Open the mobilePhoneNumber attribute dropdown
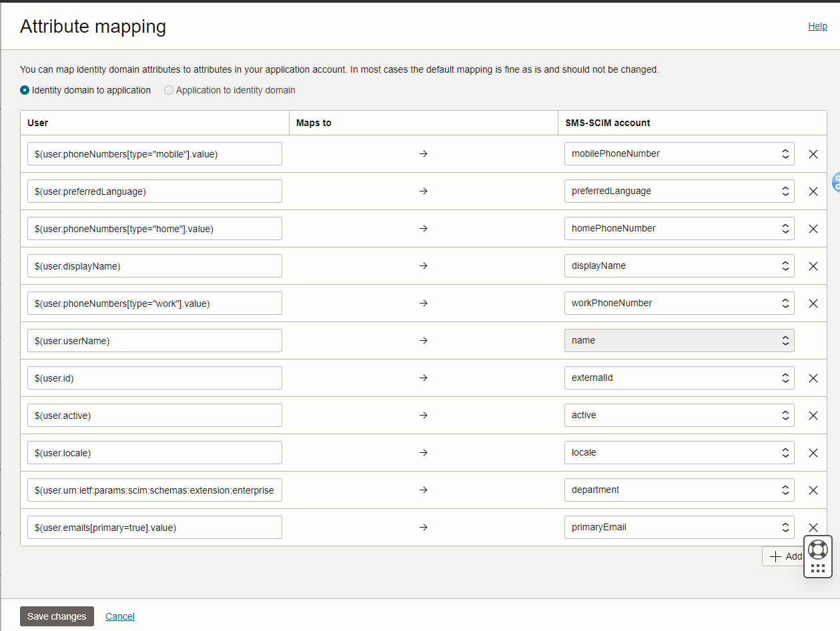Screen dimensions: 840x631 pyautogui.click(x=679, y=153)
